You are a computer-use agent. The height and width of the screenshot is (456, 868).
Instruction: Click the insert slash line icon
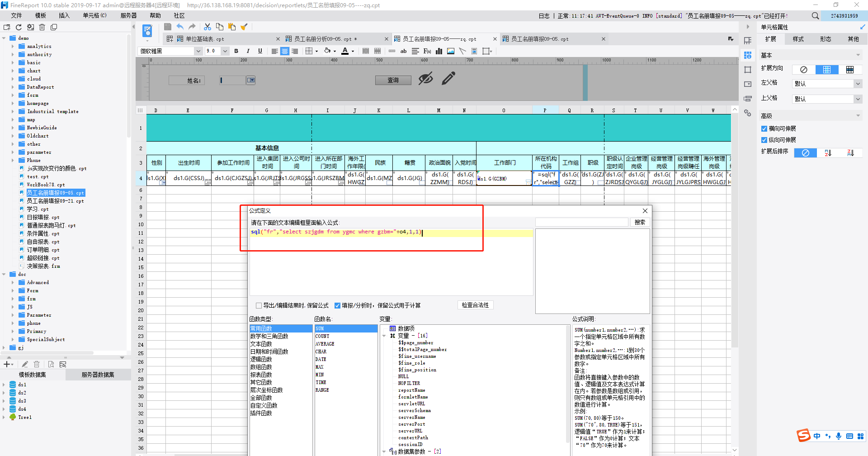462,51
